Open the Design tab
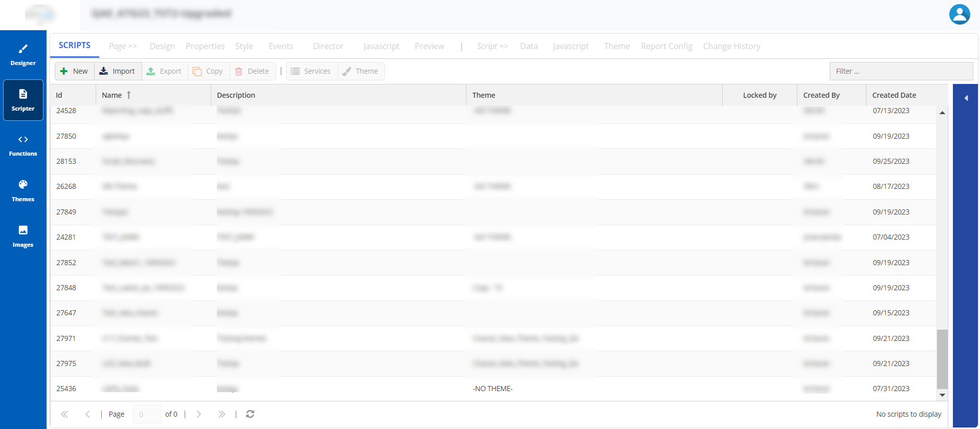 162,46
